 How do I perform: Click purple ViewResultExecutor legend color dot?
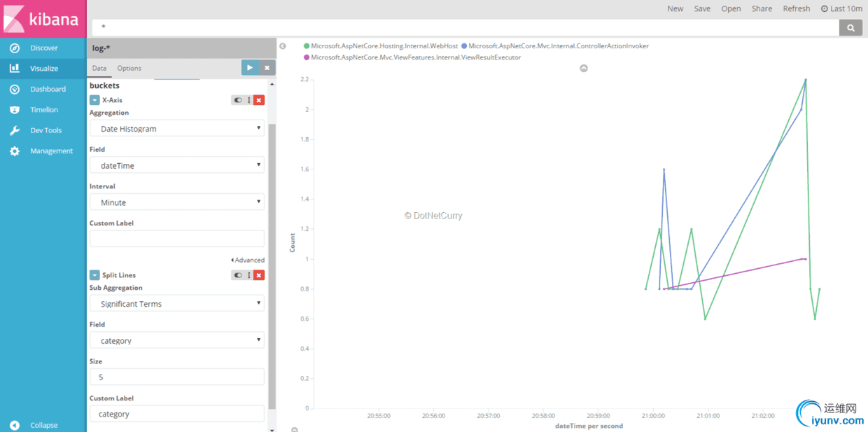point(306,57)
